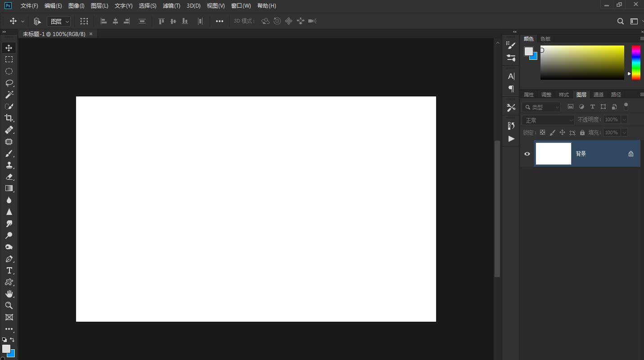
Task: Expand the 类型 layer filter dropdown
Action: pos(541,107)
